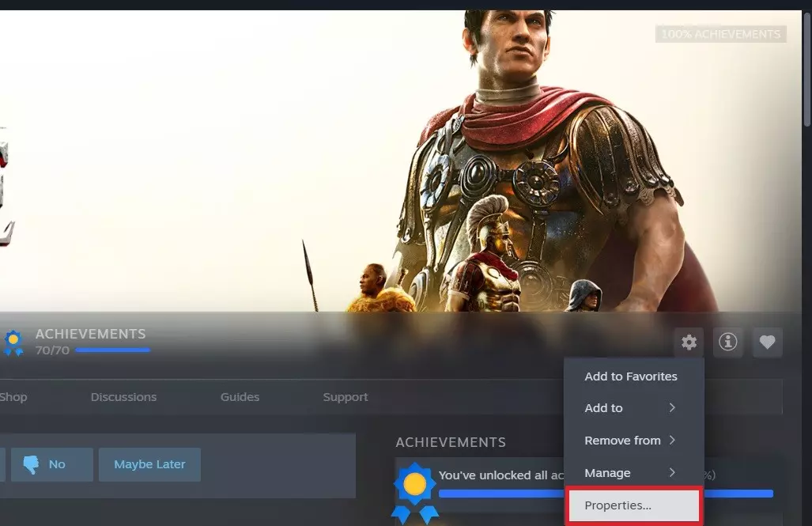Screen dimensions: 812x526
Task: Click the unlocked achievements blue progress bar
Action: (x=606, y=494)
